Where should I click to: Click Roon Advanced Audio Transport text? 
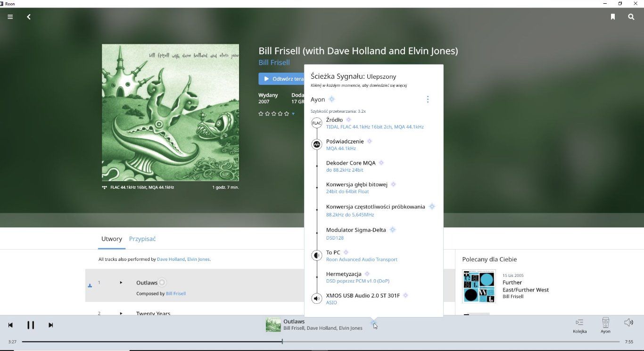[362, 259]
